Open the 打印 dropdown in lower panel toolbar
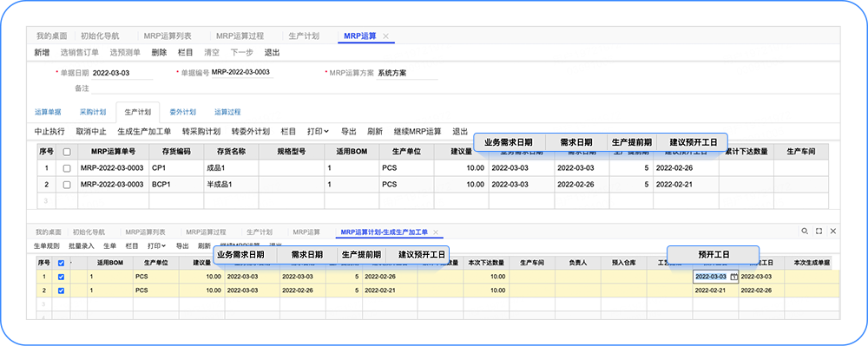The width and height of the screenshot is (868, 346). pyautogui.click(x=156, y=246)
